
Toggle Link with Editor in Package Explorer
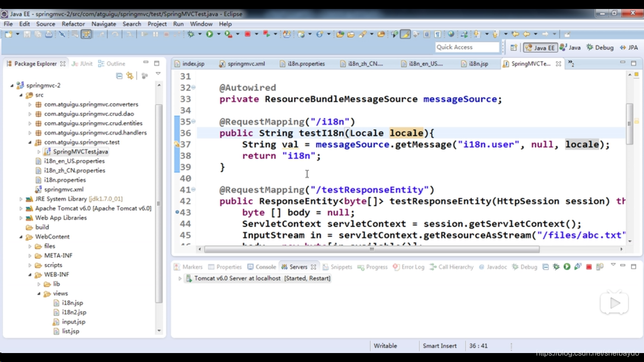[130, 75]
